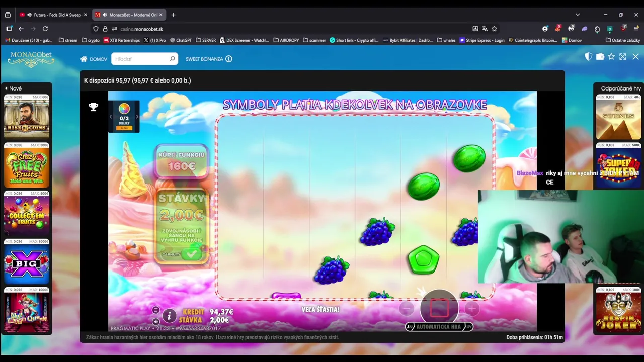Submit search with magnifier icon
The image size is (644, 362).
pyautogui.click(x=172, y=59)
